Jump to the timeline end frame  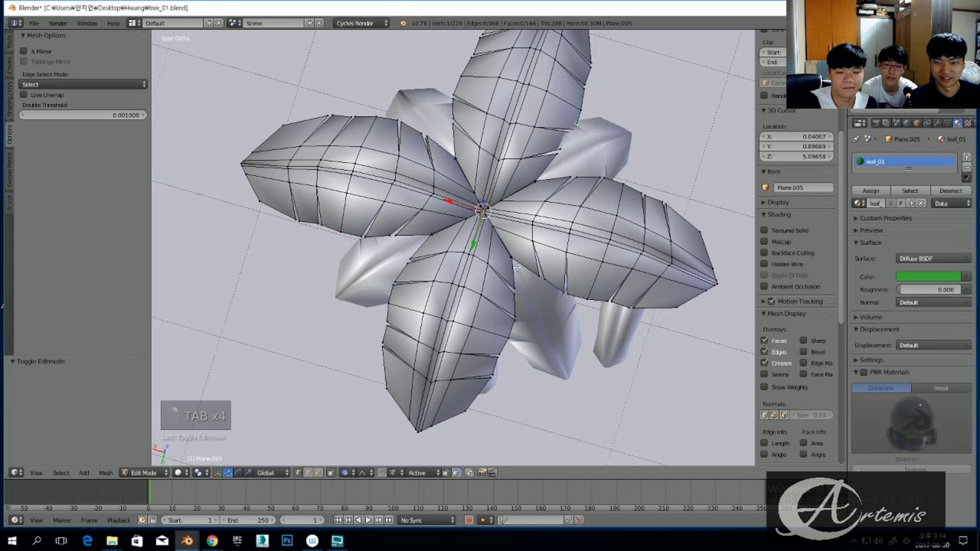[388, 520]
